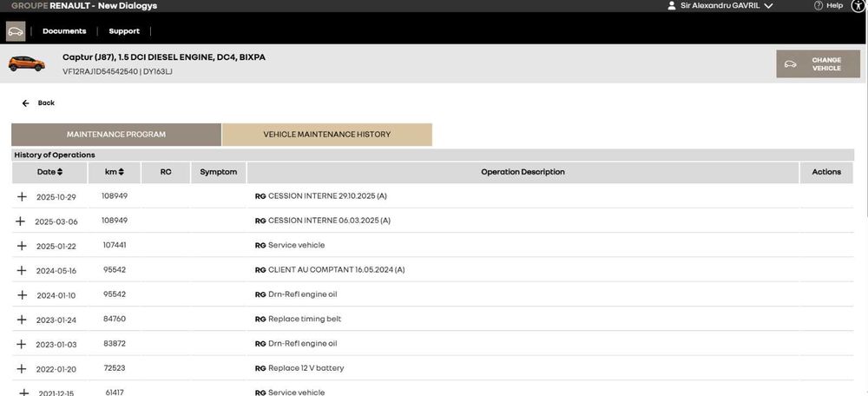Click the RC column header
The image size is (868, 396).
tap(166, 172)
